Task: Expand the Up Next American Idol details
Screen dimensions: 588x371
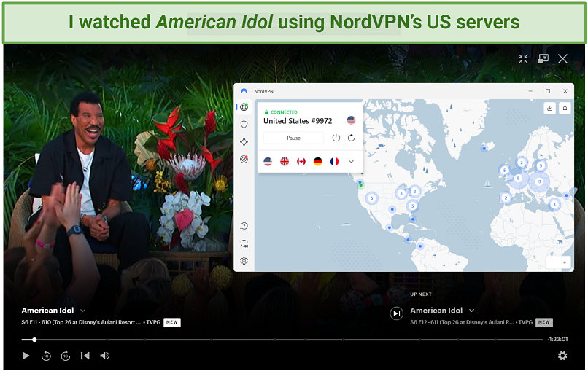Action: coord(472,311)
